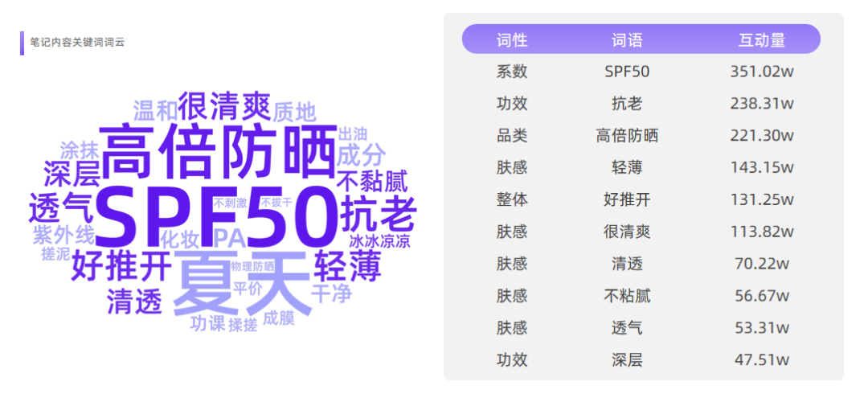Click the 功效 cell in the 深层 row
The image size is (868, 398).
[x=512, y=359]
